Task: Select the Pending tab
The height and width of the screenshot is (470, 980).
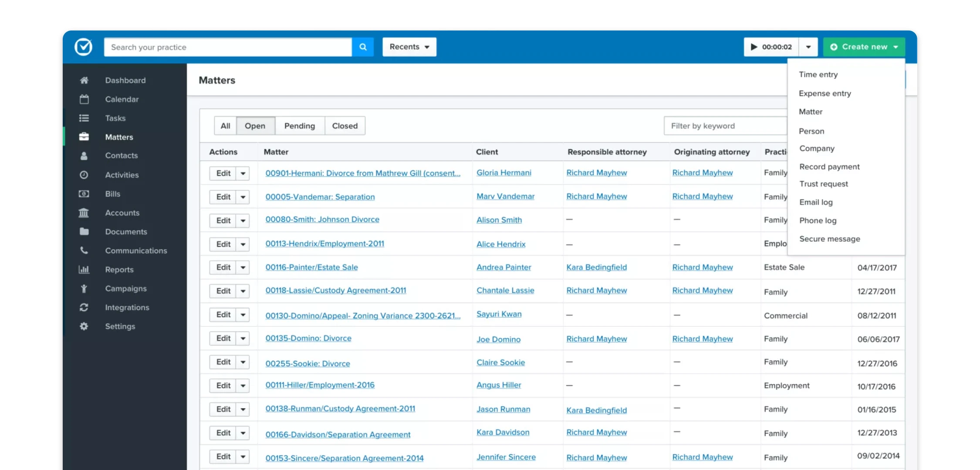Action: pos(299,125)
